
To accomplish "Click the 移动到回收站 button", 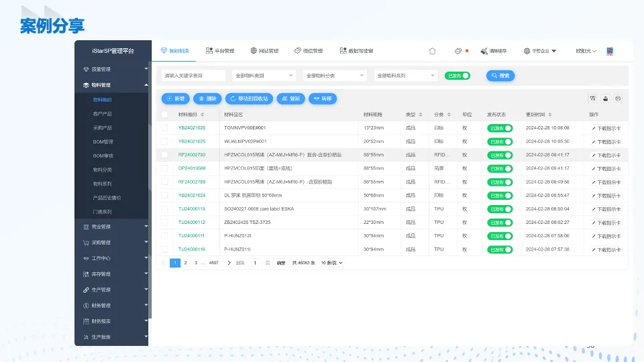I will click(249, 99).
